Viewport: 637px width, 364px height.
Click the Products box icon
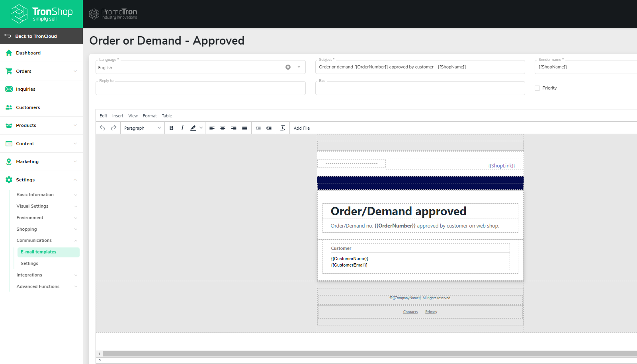(x=9, y=125)
